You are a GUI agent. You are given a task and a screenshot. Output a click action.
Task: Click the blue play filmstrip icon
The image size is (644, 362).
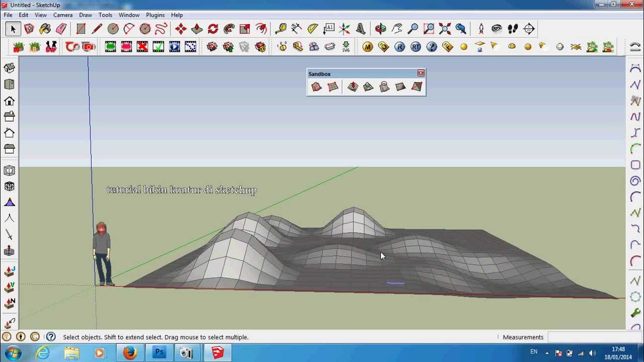click(x=175, y=47)
